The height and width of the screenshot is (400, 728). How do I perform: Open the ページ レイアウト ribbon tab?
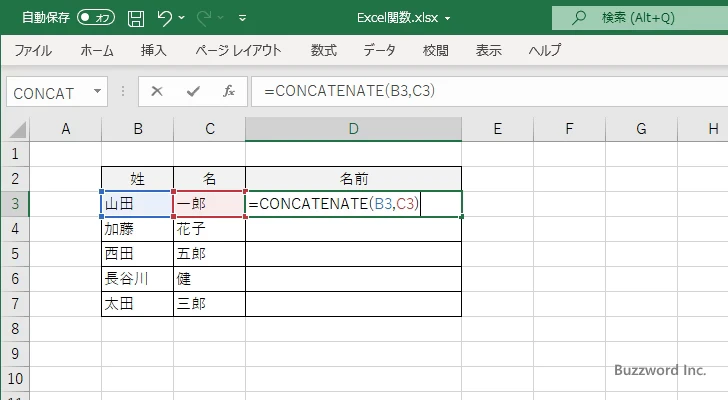(x=238, y=50)
